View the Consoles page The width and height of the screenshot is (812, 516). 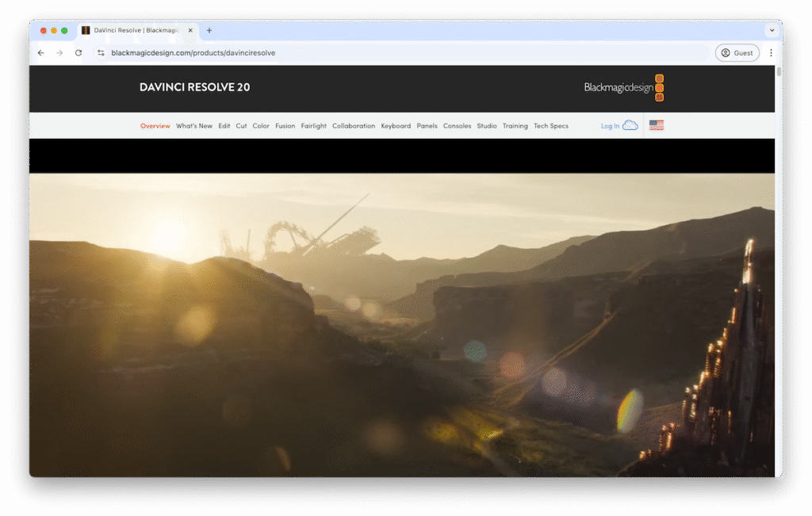458,126
